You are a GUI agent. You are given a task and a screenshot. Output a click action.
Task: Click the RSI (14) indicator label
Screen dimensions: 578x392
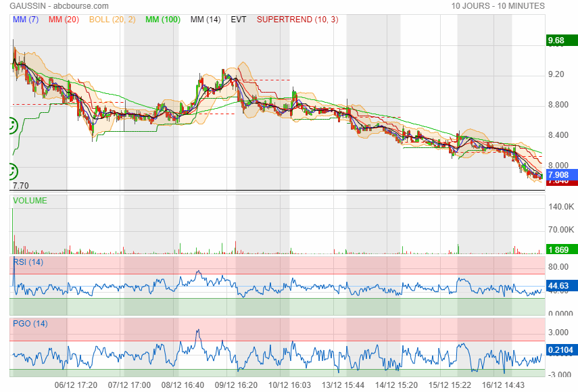[x=28, y=262]
